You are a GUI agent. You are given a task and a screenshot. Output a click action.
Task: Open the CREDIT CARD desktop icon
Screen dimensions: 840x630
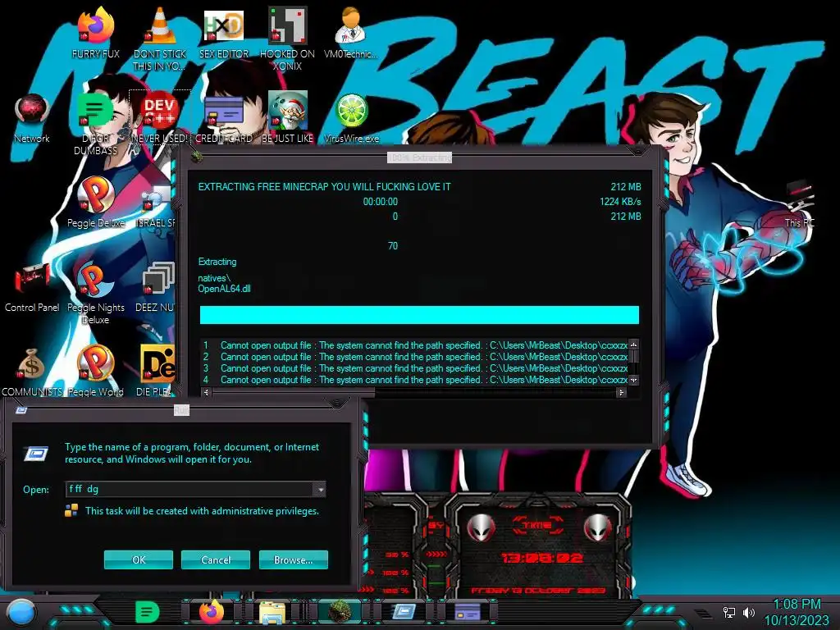[223, 118]
